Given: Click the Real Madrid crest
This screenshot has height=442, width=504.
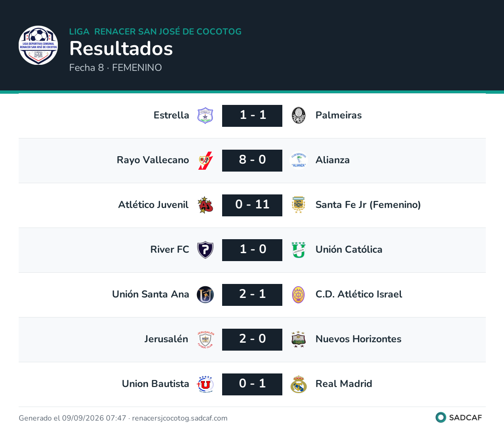Looking at the screenshot, I should (x=299, y=384).
